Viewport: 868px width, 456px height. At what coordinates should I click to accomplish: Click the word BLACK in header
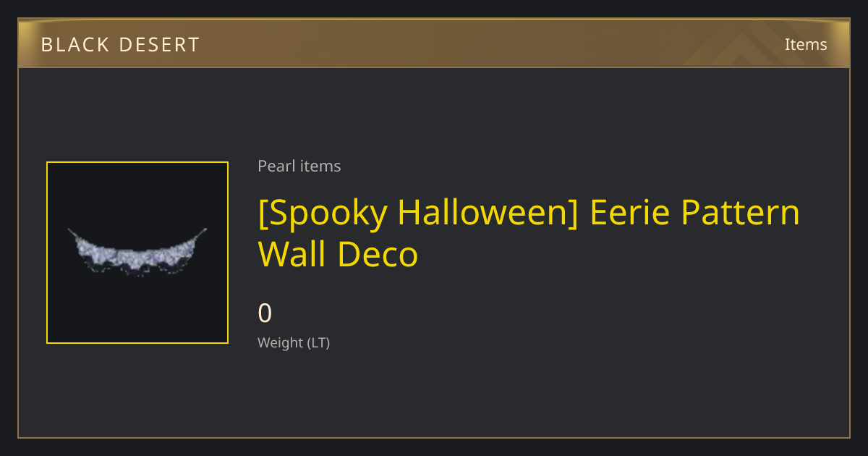click(x=75, y=45)
